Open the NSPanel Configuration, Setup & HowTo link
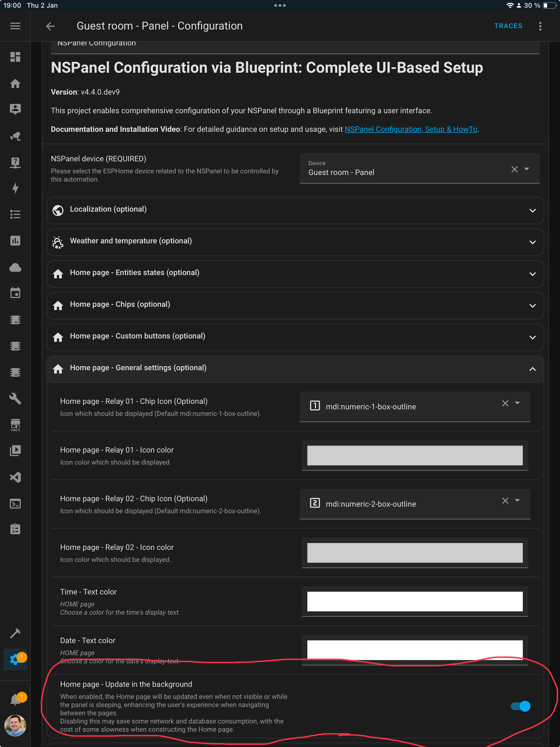 (412, 129)
